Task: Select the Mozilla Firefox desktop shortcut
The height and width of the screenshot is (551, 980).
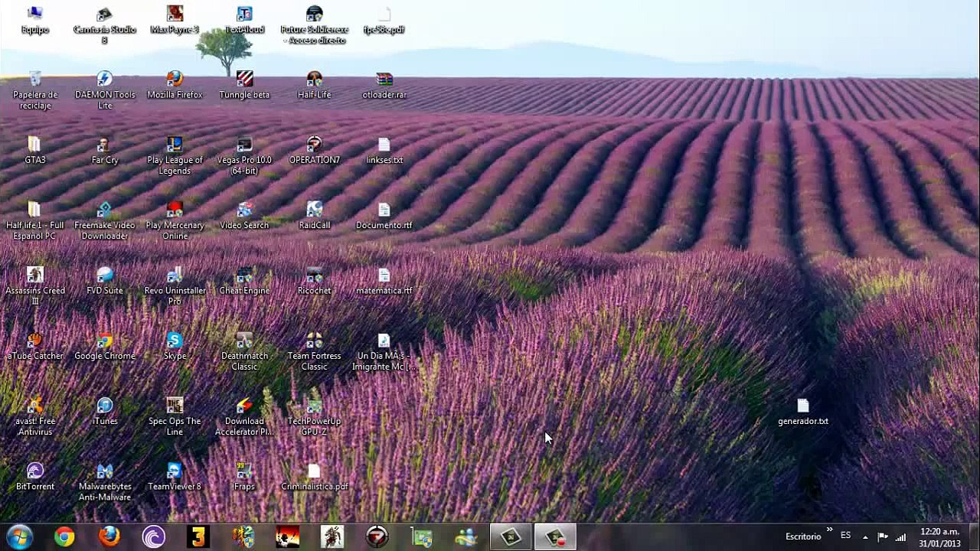Action: tap(175, 85)
